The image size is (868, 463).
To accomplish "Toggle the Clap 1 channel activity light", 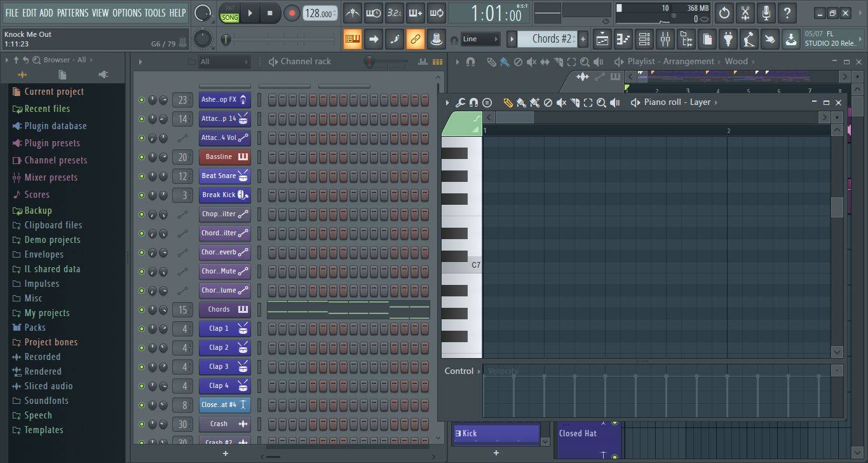I will tap(142, 328).
